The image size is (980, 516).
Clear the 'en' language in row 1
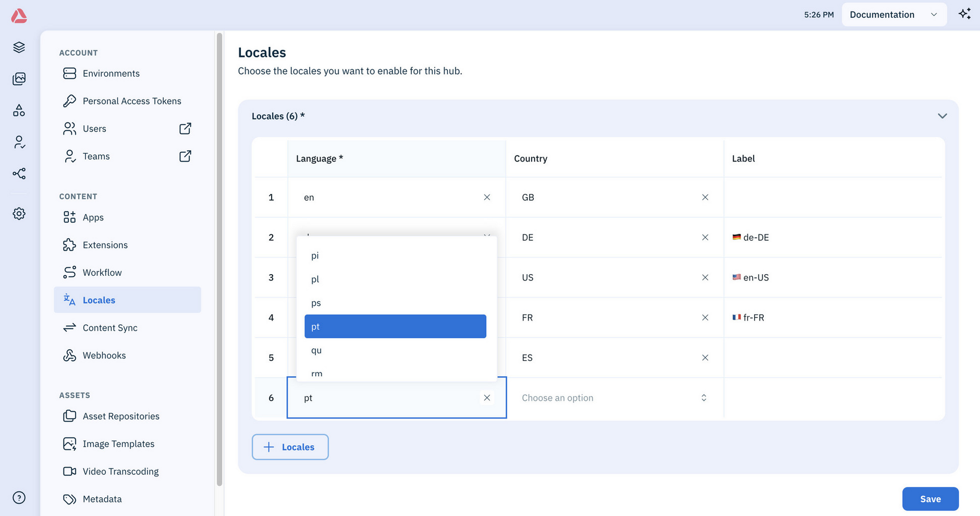click(x=487, y=197)
